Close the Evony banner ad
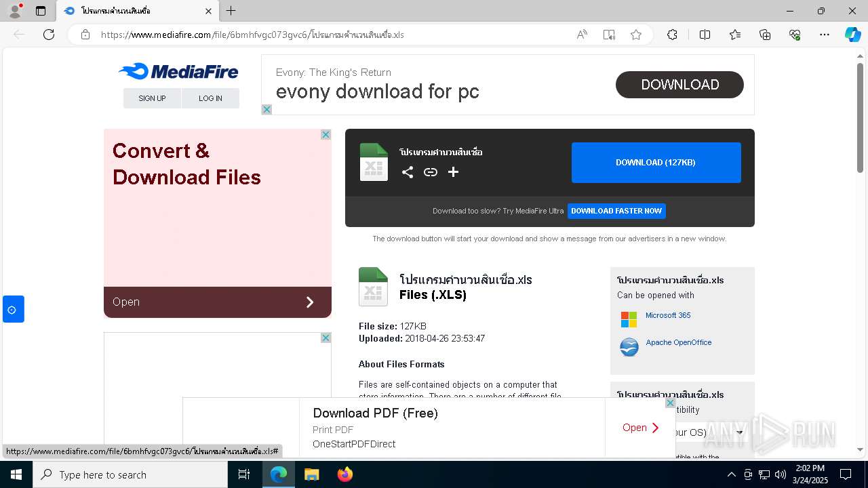The image size is (868, 488). (267, 110)
